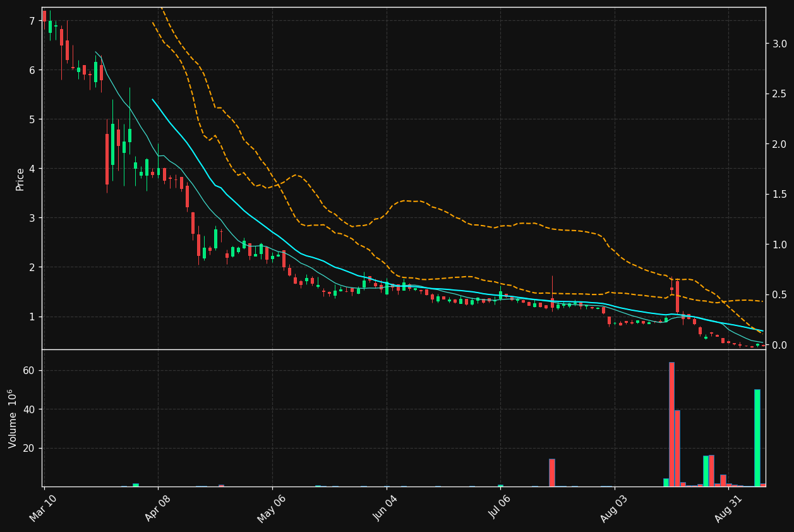Image resolution: width=794 pixels, height=532 pixels.
Task: Click the tallest red volume bar
Action: (671, 424)
